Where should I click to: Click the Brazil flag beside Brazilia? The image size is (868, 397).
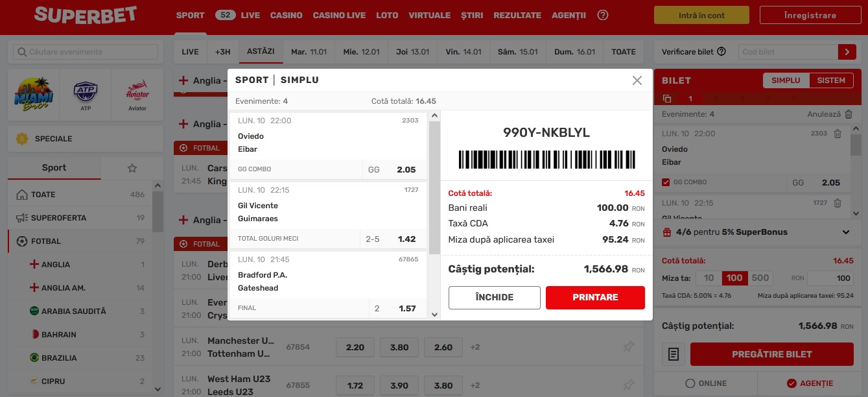coord(34,358)
